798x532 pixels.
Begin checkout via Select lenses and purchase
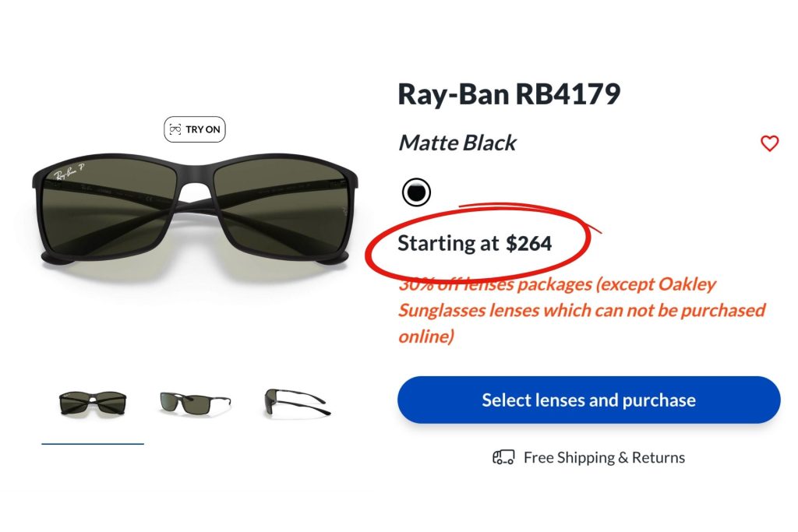coord(588,400)
